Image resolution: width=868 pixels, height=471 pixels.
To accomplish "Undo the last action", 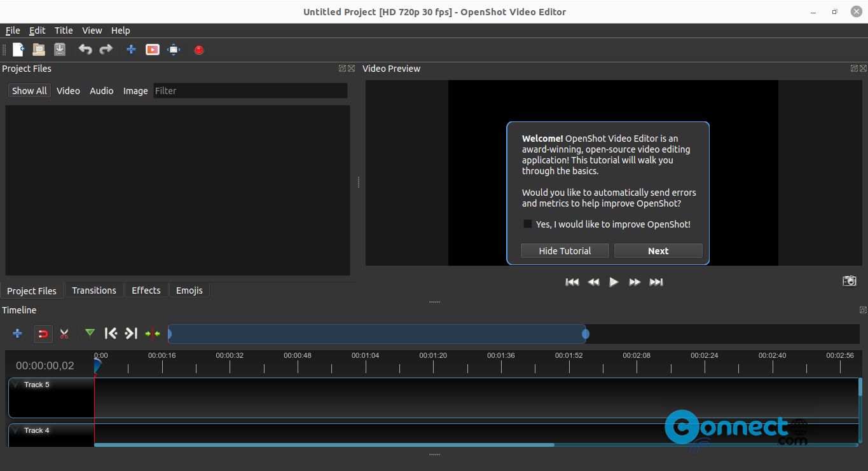I will tap(85, 50).
